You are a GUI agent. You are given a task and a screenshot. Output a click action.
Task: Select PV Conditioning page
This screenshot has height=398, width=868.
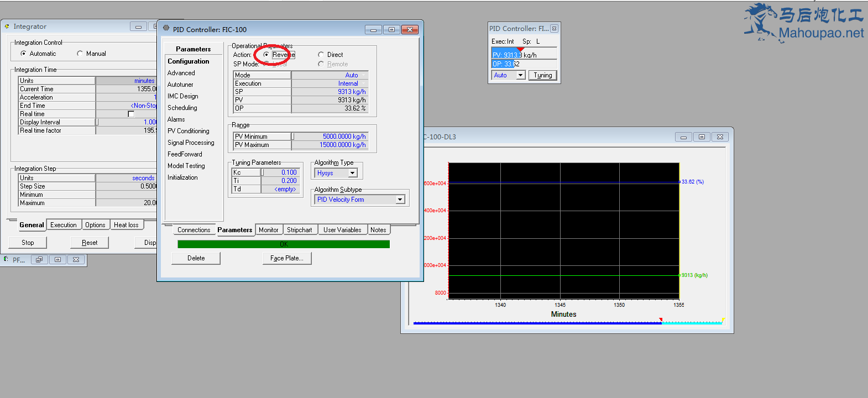(189, 131)
